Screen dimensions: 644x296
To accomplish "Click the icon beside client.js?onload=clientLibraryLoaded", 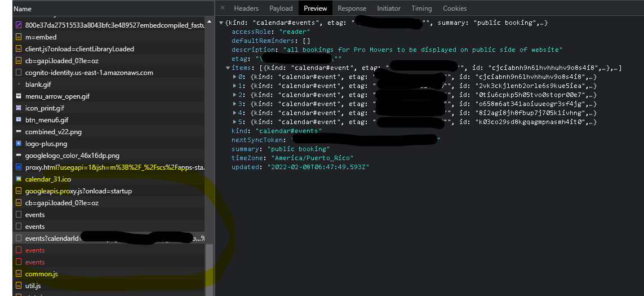I will pos(19,49).
